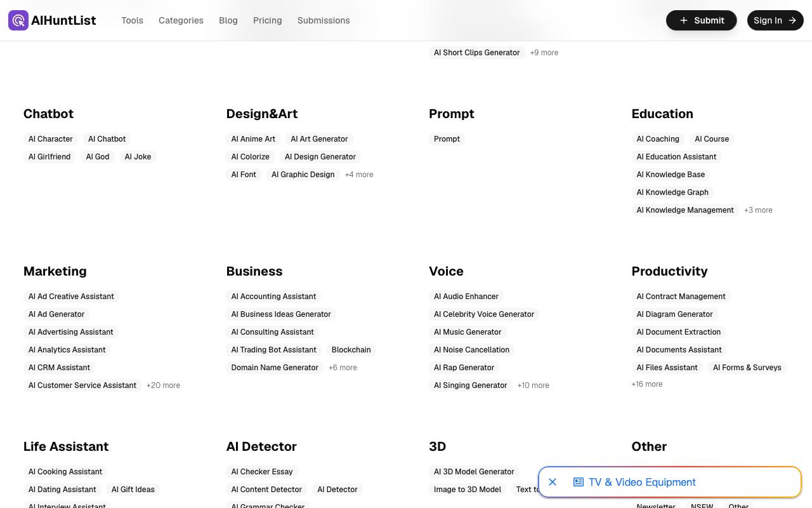Select the Domain Name Generator tag

pos(275,368)
